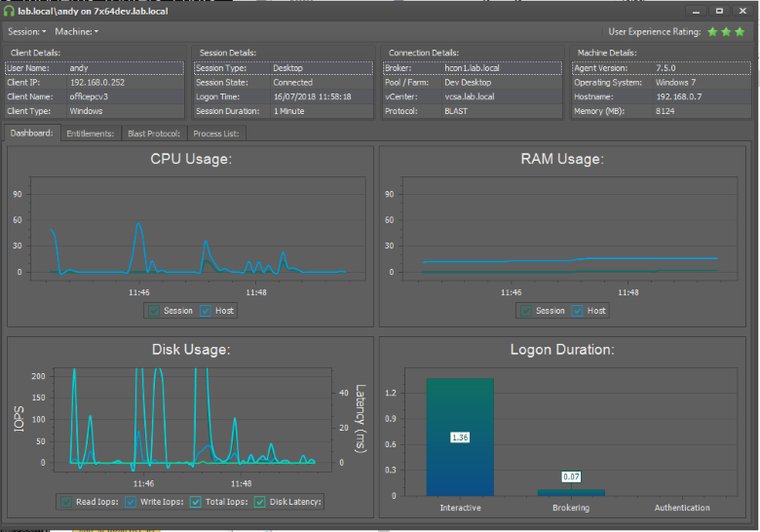Click the first User Experience Rating star
This screenshot has height=532, width=760.
coord(712,32)
